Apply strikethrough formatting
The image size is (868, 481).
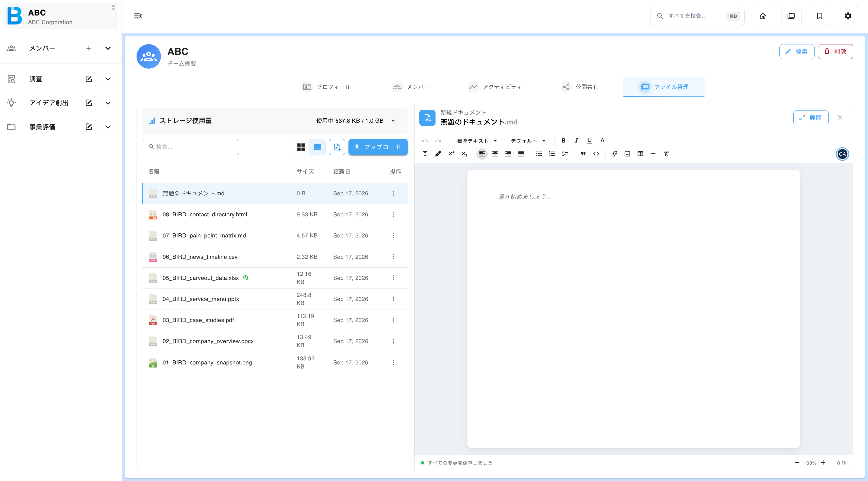click(x=425, y=154)
